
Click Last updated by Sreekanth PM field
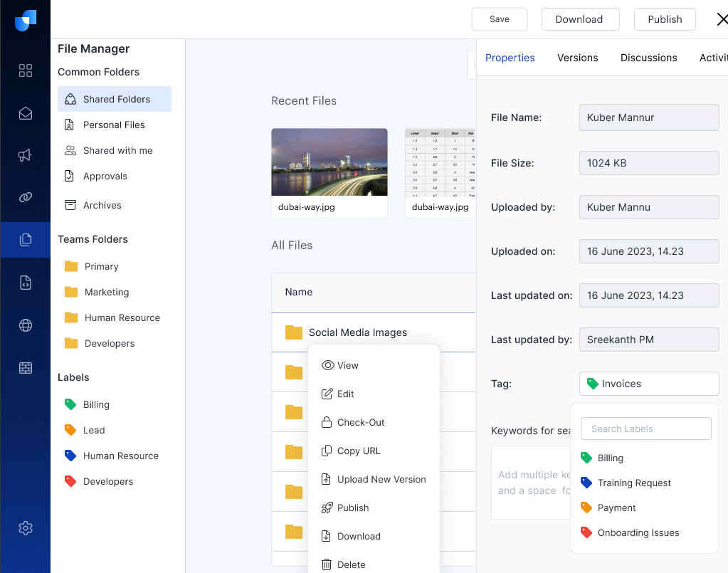point(649,340)
